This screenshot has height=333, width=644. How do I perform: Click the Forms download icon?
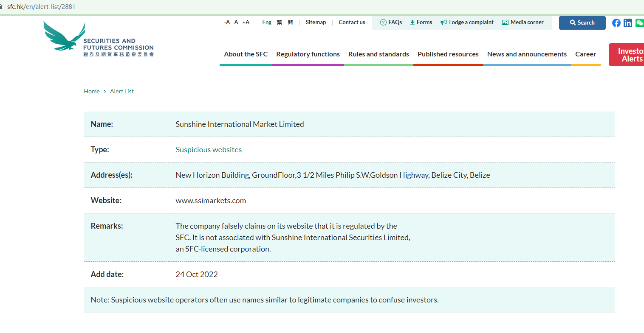(x=412, y=22)
